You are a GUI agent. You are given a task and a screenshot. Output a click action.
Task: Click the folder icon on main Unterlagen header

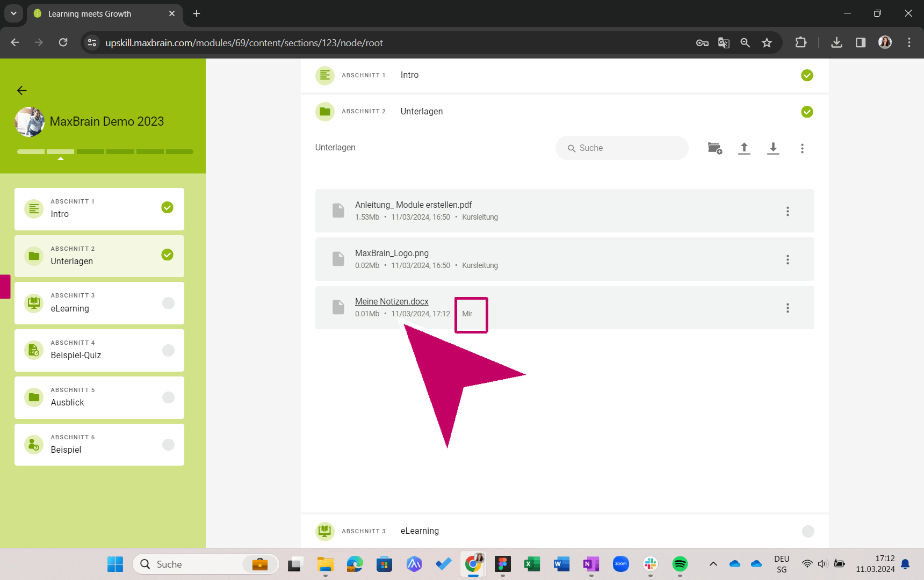pyautogui.click(x=325, y=112)
